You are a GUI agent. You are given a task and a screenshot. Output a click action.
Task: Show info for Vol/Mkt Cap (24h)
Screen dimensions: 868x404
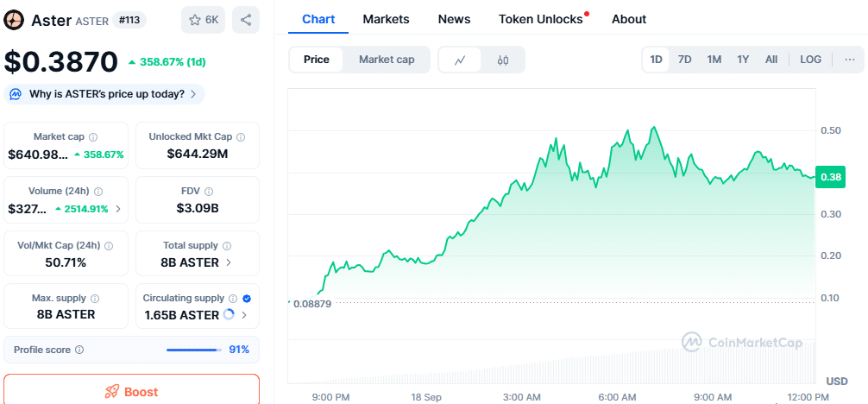pos(109,245)
